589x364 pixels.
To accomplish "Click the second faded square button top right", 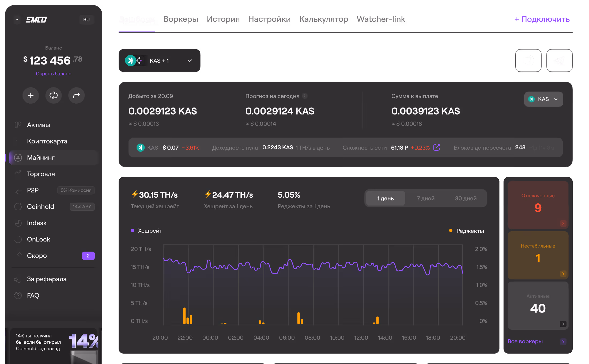I will pyautogui.click(x=559, y=60).
